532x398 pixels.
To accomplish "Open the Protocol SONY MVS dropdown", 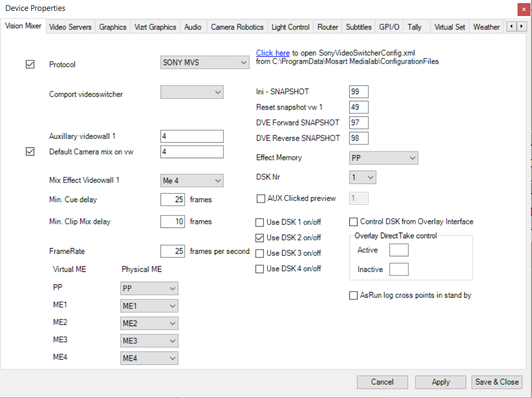I will coord(205,63).
